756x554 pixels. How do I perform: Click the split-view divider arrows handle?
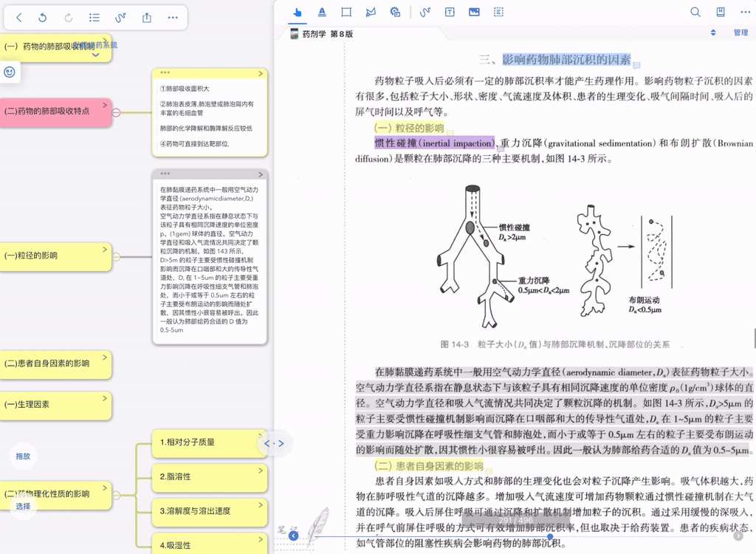pyautogui.click(x=274, y=443)
